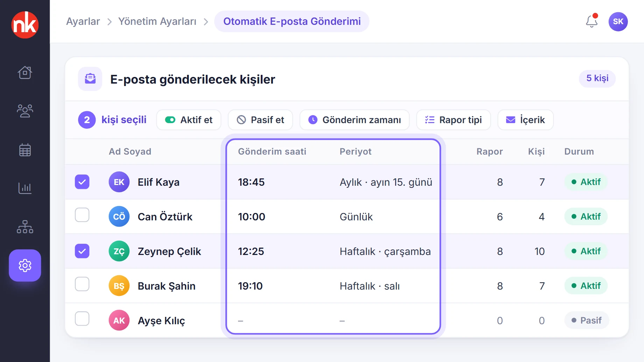Open the SK user avatar

(618, 22)
